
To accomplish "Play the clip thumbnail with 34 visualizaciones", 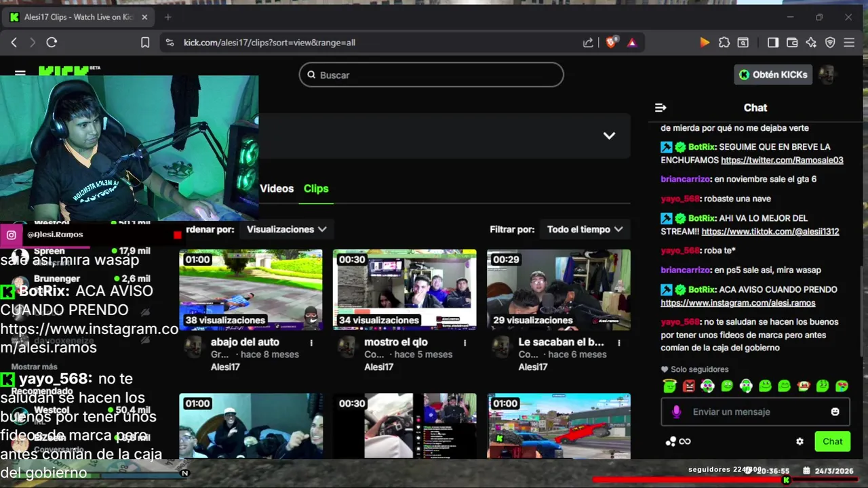I will 404,289.
